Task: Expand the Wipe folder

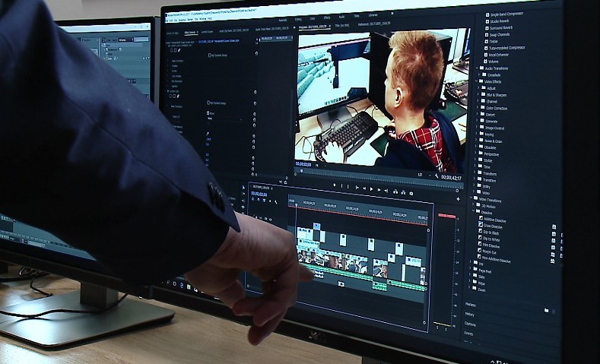Action: click(469, 280)
